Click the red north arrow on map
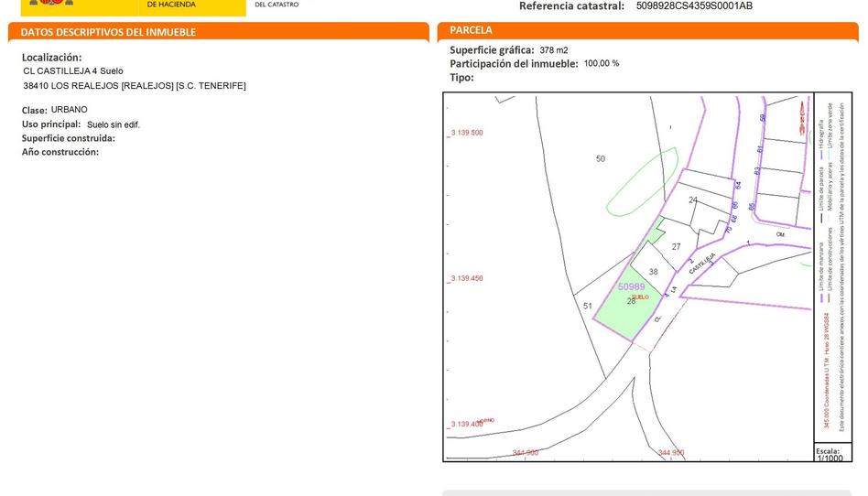The image size is (868, 496). 803,117
